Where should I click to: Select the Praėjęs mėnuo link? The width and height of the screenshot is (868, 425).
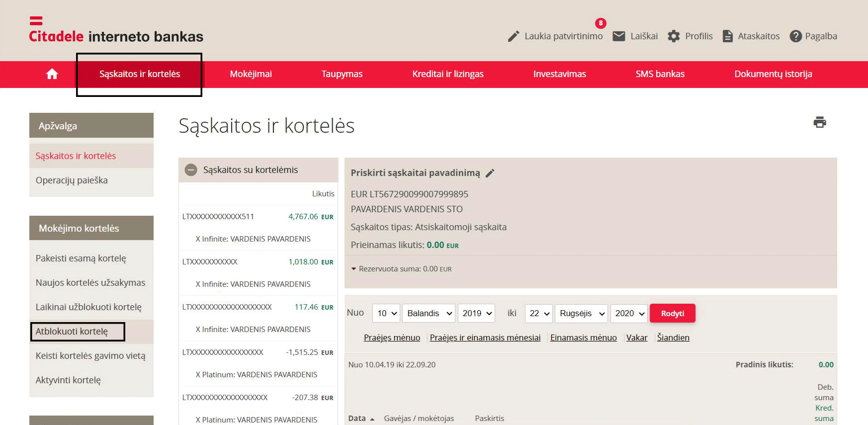[x=392, y=338]
